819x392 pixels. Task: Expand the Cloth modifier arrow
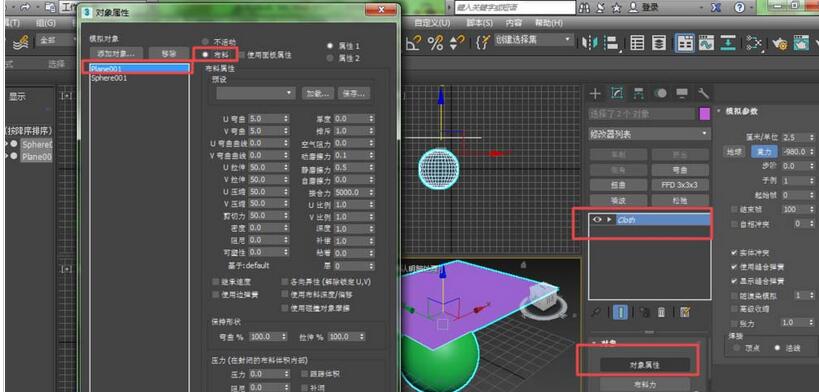point(609,220)
